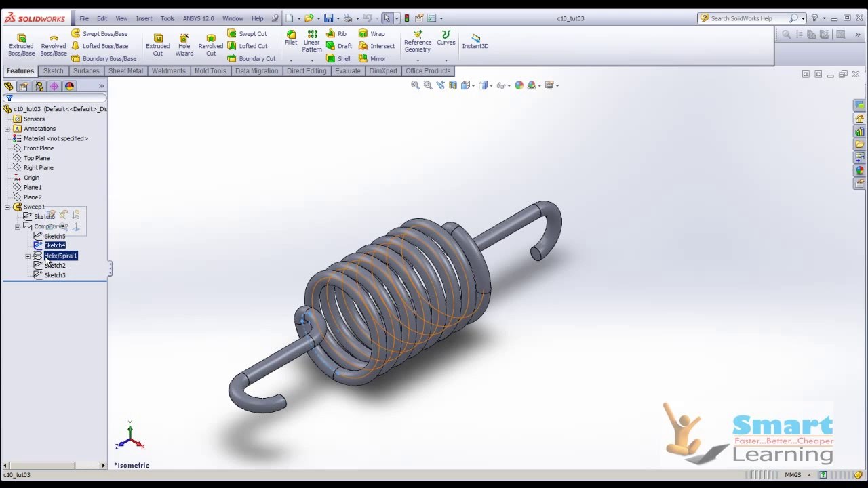Collapse the Sweep1 feature node
This screenshot has width=868, height=488.
(x=7, y=207)
